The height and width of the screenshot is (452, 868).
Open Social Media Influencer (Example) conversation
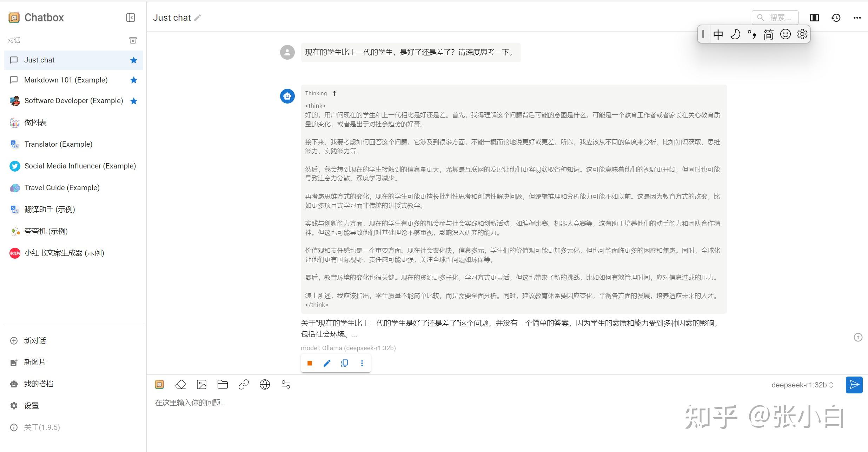[x=74, y=166]
